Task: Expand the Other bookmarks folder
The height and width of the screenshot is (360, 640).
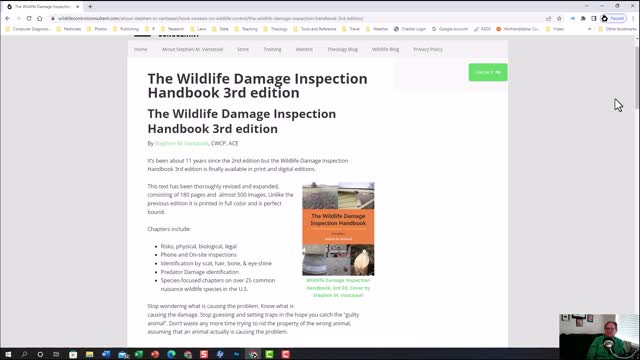Action: 617,29
